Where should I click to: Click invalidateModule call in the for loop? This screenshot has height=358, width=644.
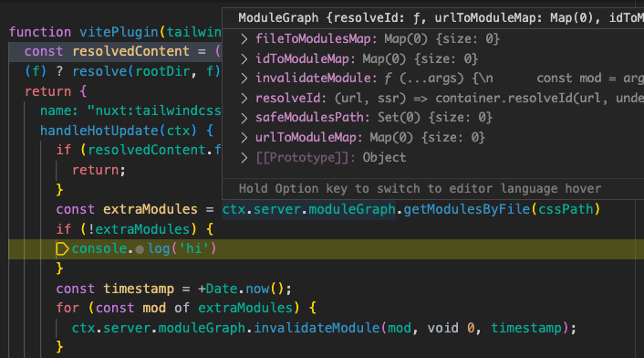click(317, 328)
